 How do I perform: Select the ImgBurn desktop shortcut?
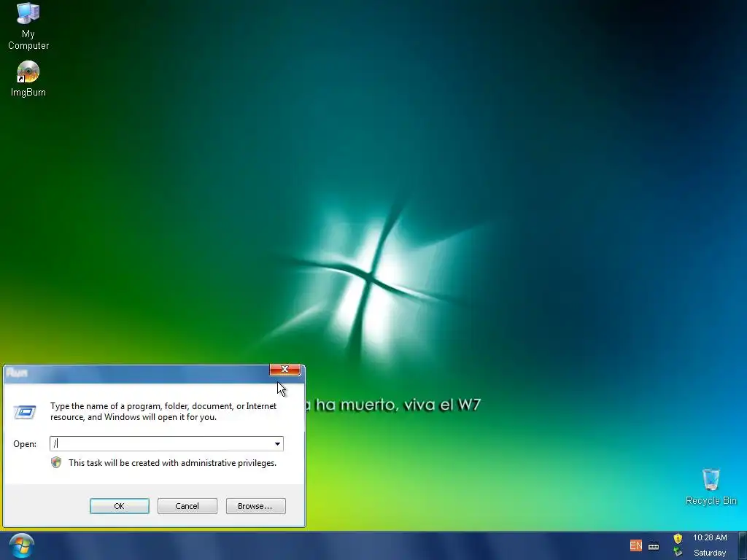(x=28, y=79)
